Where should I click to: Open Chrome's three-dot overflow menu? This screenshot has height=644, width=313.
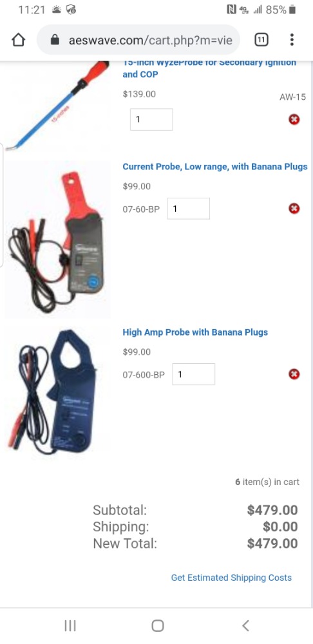(x=292, y=40)
